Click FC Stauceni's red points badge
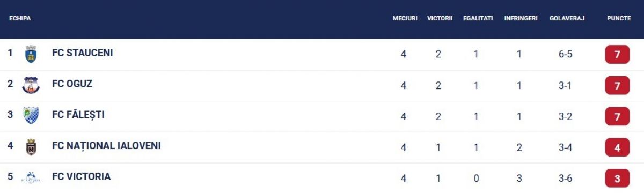644x193 pixels. pos(617,55)
